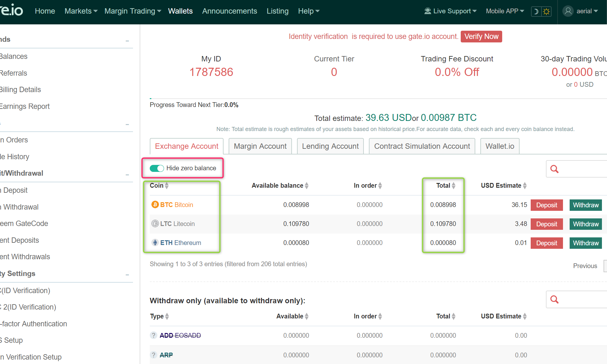Switch to Contract Simulation Account tab
The image size is (607, 364).
pyautogui.click(x=422, y=146)
